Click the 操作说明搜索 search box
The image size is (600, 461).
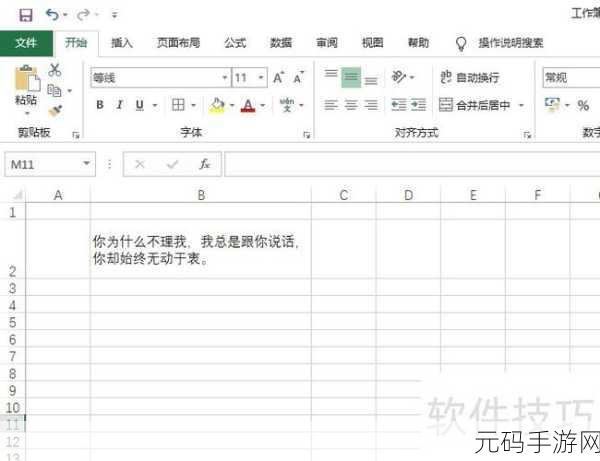[x=510, y=43]
